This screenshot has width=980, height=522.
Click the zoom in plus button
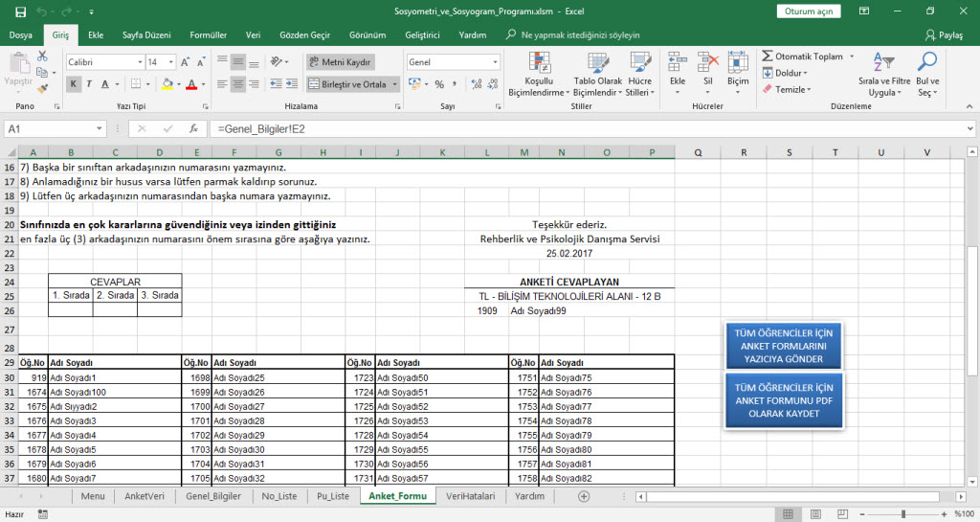pyautogui.click(x=944, y=514)
